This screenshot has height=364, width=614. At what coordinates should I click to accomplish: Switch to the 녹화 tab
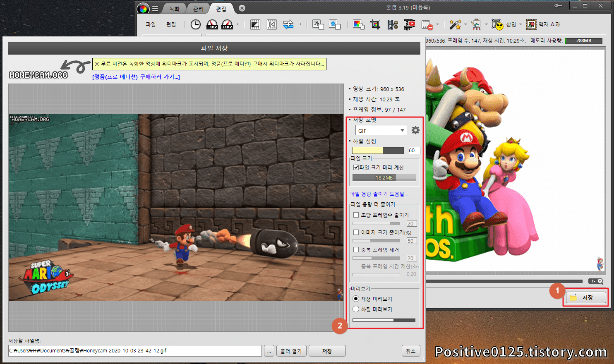point(174,9)
